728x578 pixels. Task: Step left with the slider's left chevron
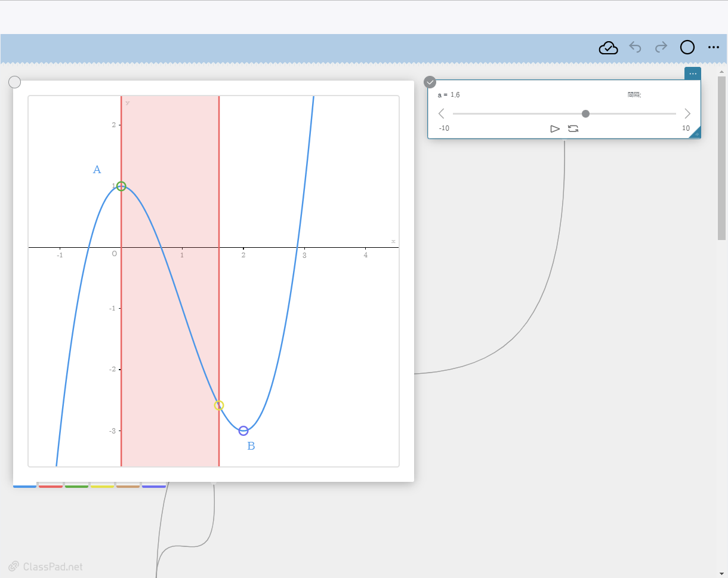click(441, 113)
